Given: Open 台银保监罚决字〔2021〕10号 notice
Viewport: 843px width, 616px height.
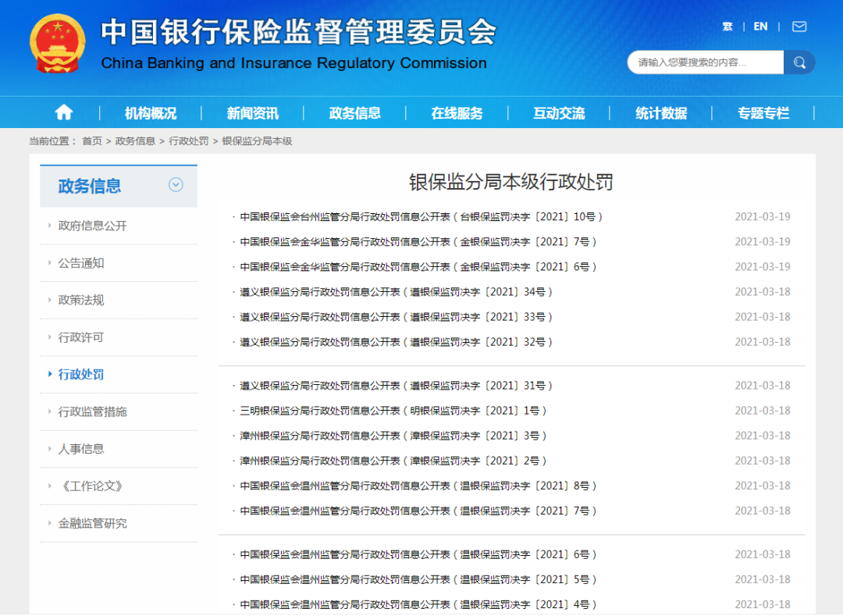Looking at the screenshot, I should tap(421, 216).
